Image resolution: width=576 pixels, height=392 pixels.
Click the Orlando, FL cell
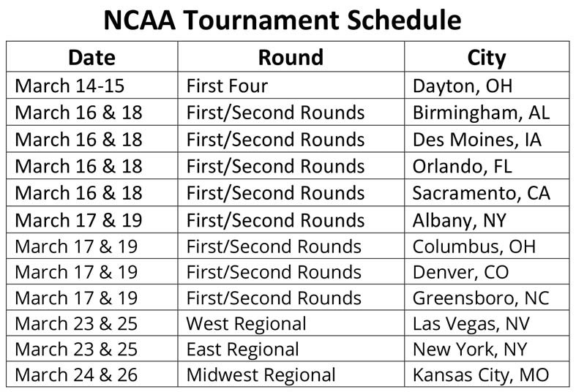pyautogui.click(x=487, y=165)
